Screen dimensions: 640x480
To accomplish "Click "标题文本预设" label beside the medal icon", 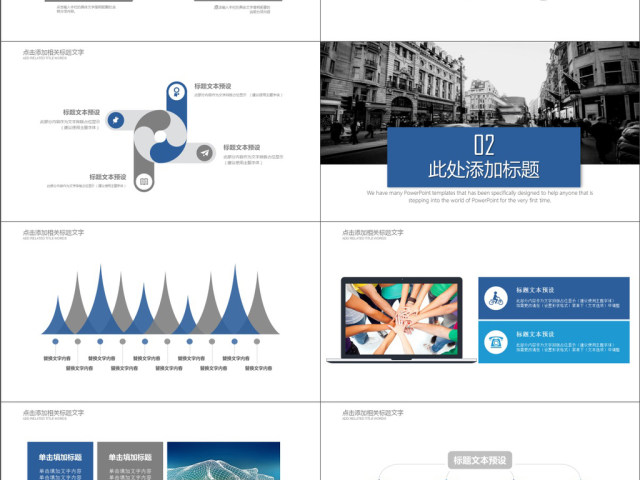I will pyautogui.click(x=213, y=86).
